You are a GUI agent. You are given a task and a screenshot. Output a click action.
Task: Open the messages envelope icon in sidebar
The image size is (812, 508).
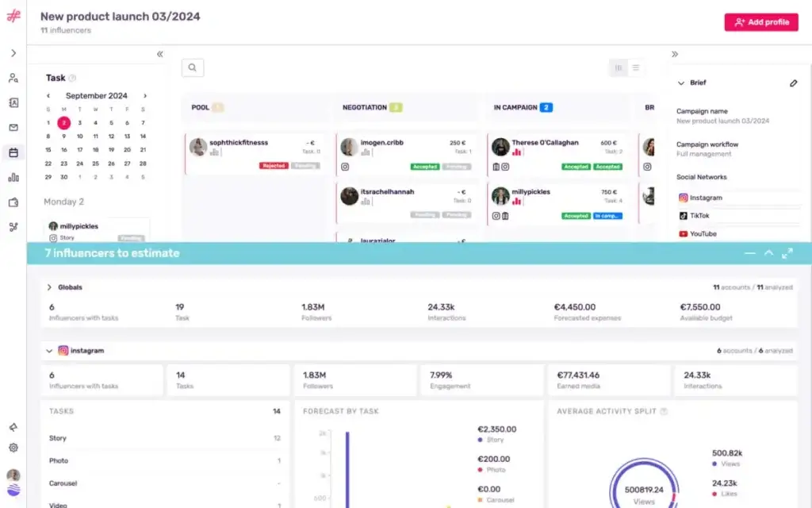click(x=13, y=127)
